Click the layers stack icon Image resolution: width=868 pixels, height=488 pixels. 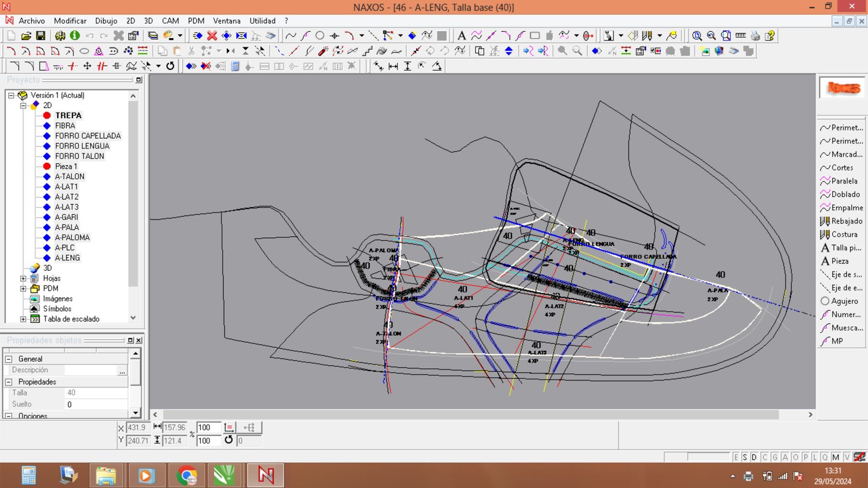tap(153, 36)
